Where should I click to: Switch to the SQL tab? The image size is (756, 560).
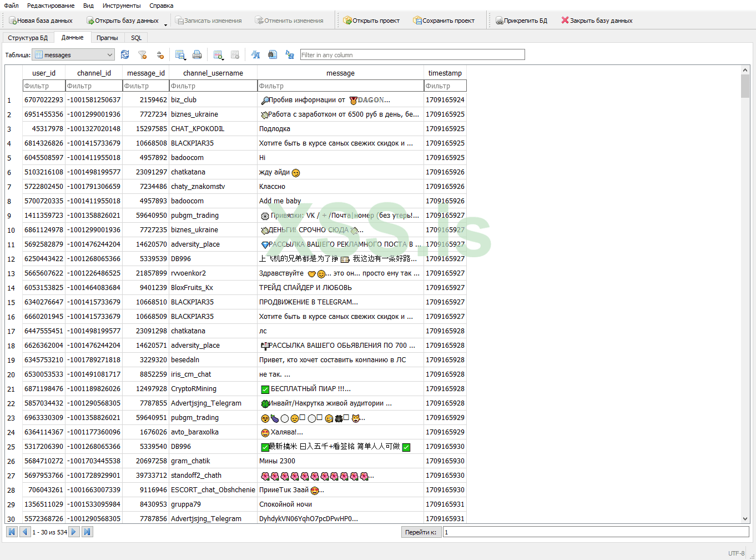coord(137,38)
